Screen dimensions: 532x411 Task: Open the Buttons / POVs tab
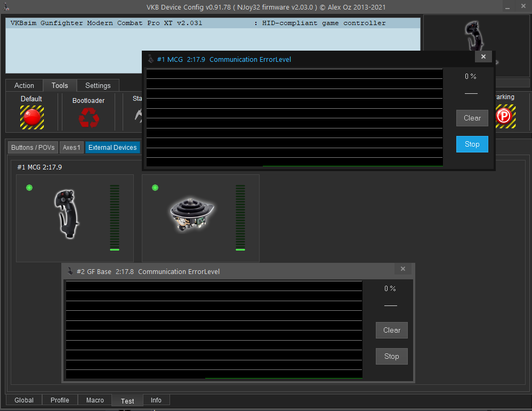coord(33,148)
